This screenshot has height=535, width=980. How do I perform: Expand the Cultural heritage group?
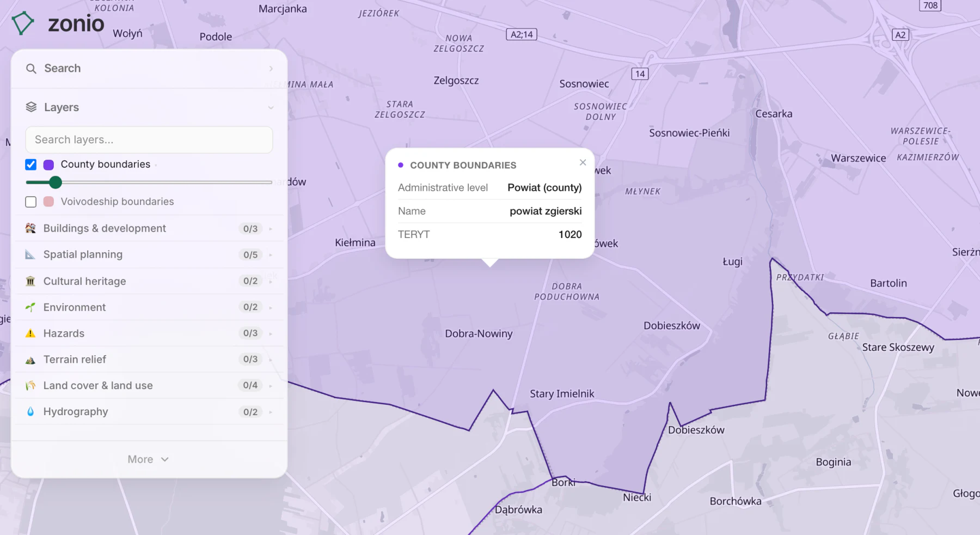(271, 281)
